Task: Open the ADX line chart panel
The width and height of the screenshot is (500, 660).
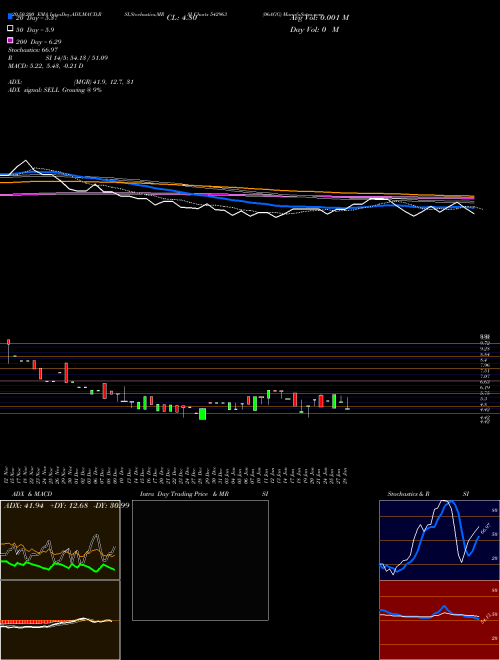Action: pyautogui.click(x=60, y=540)
